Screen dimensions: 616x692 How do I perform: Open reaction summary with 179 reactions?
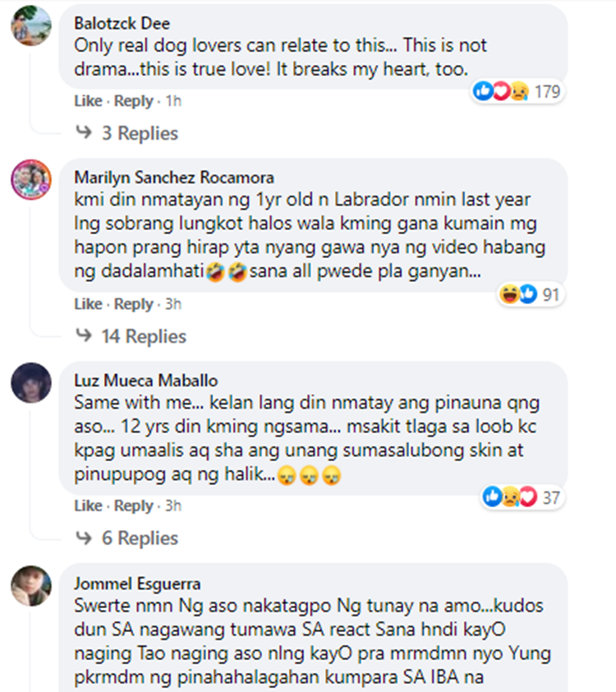pyautogui.click(x=517, y=92)
